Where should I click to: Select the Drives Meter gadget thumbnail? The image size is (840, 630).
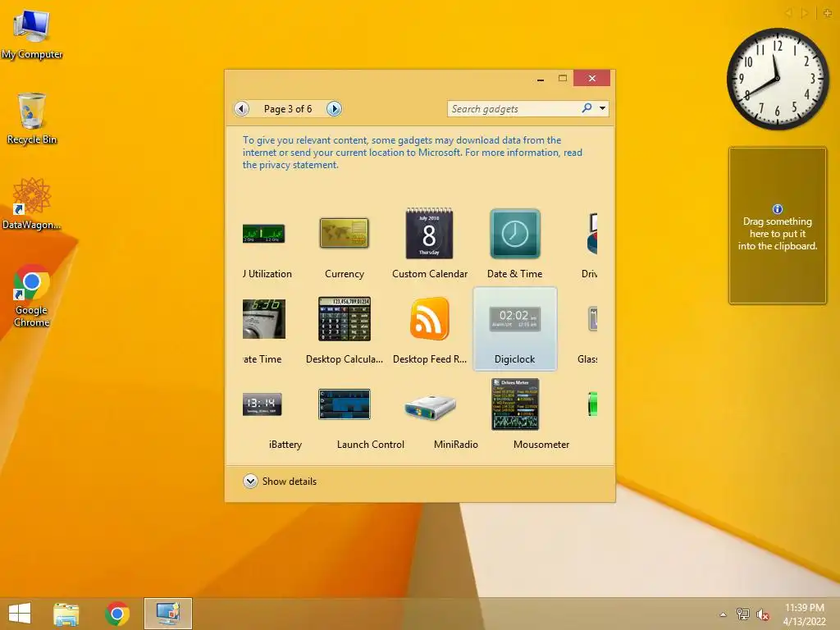click(515, 404)
